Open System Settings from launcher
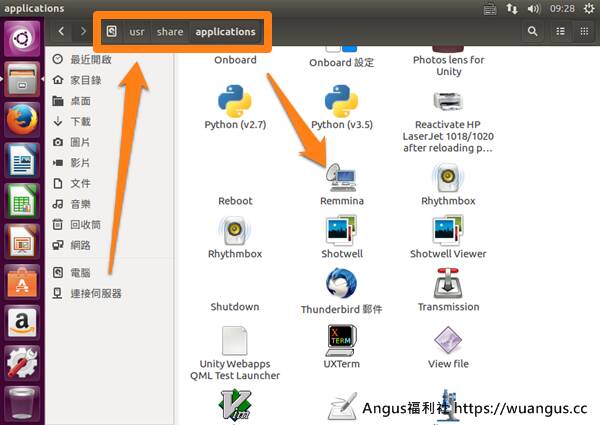The height and width of the screenshot is (425, 600). click(22, 363)
